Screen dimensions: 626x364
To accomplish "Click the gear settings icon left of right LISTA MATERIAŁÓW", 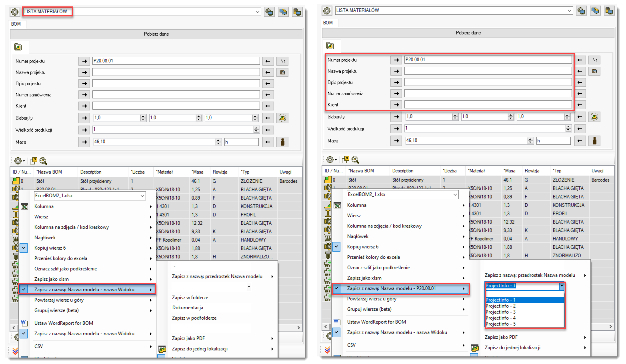I will click(x=327, y=11).
